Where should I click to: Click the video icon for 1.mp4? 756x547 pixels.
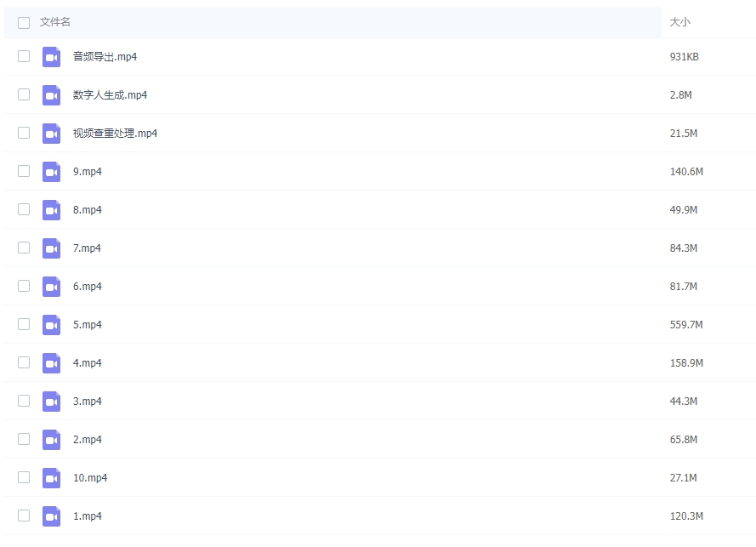[51, 516]
